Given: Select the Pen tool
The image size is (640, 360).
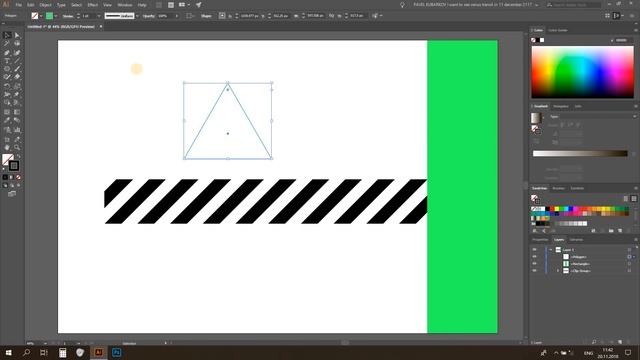Looking at the screenshot, I should (7, 53).
